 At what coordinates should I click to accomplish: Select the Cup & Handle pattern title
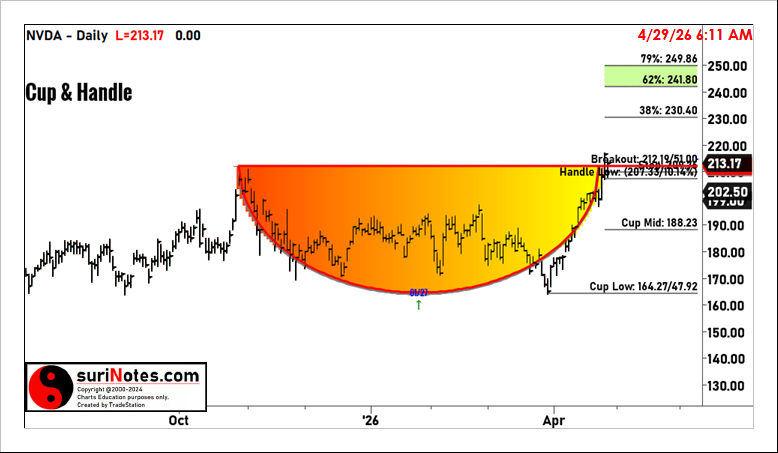(x=78, y=93)
